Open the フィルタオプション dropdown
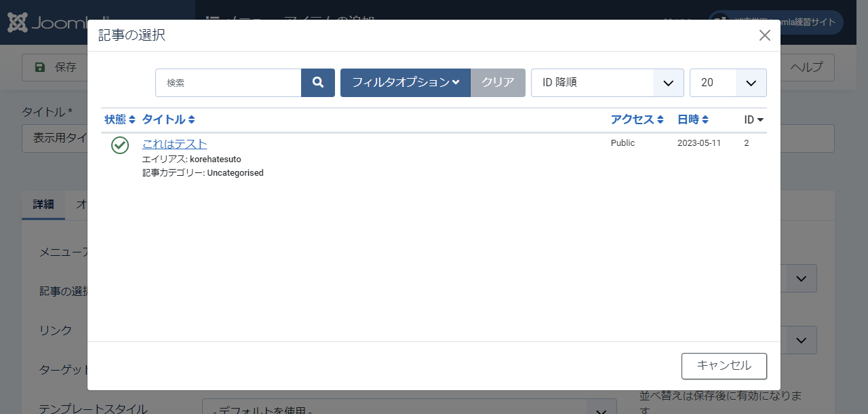Image resolution: width=868 pixels, height=414 pixels. [x=405, y=83]
